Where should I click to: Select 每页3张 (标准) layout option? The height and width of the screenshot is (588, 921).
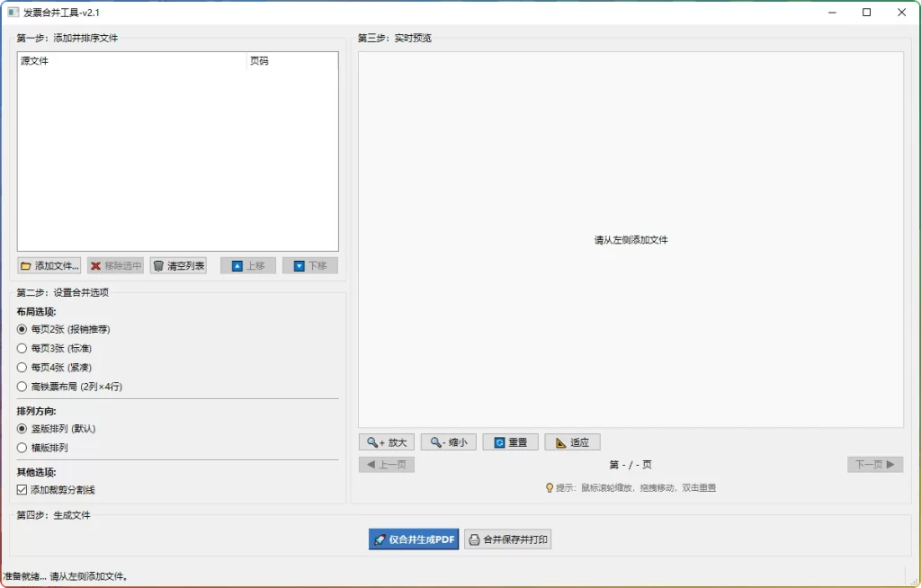tap(22, 348)
